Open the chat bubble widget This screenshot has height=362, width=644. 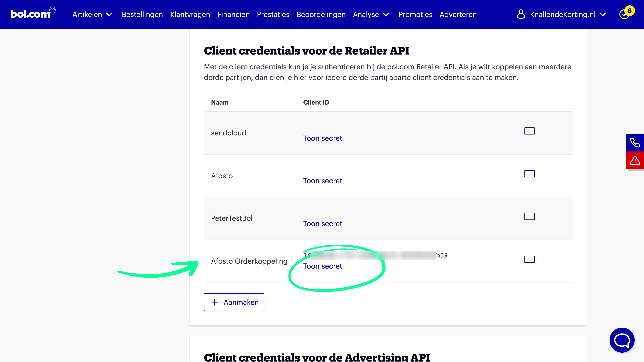[622, 340]
